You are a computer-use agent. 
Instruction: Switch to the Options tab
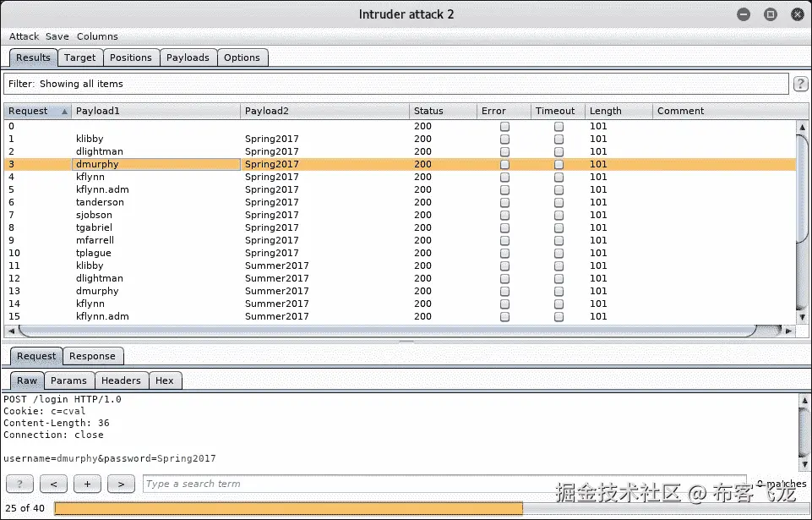pyautogui.click(x=242, y=57)
